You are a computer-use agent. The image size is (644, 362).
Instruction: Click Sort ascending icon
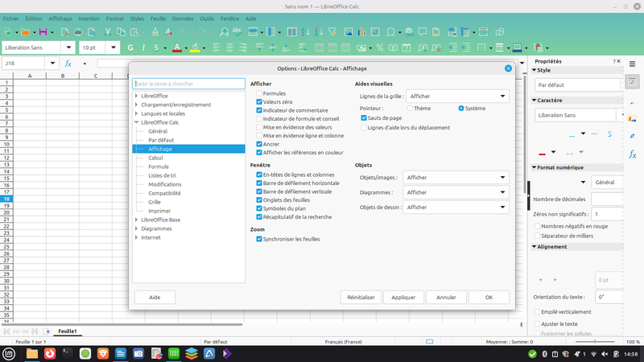(305, 31)
